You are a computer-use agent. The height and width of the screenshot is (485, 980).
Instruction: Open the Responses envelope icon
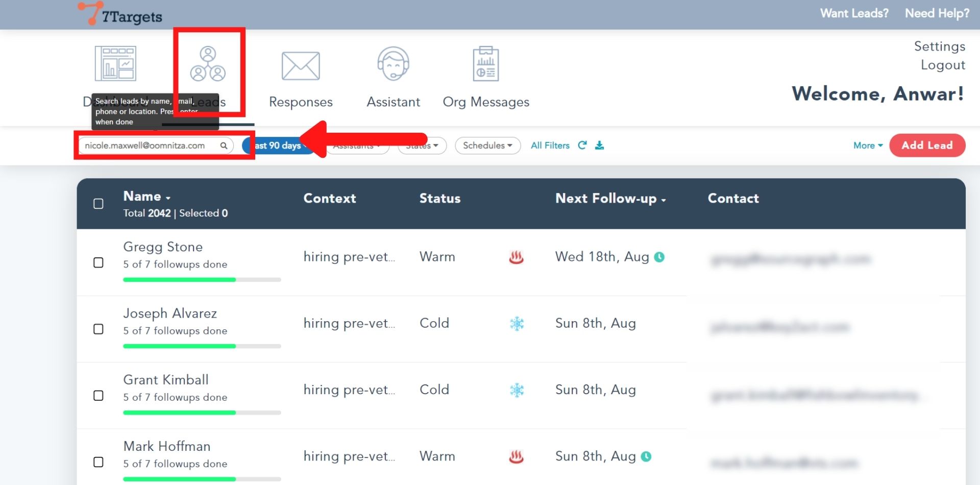tap(301, 66)
